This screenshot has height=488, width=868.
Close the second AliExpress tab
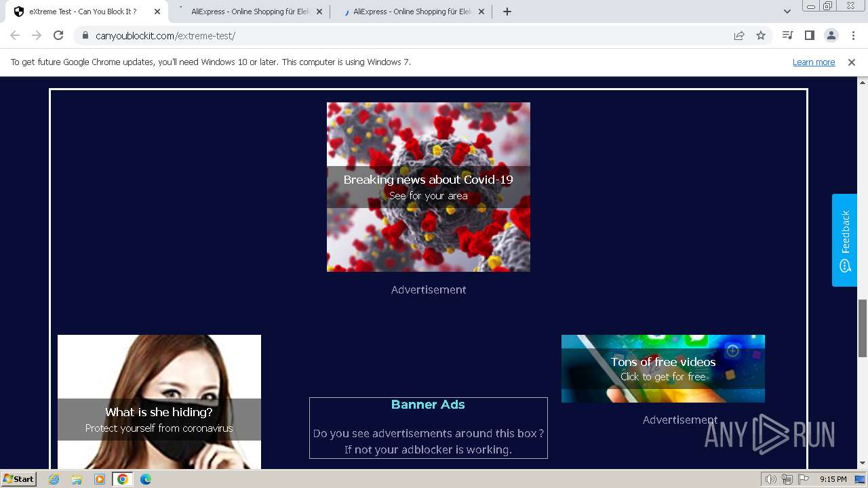481,12
